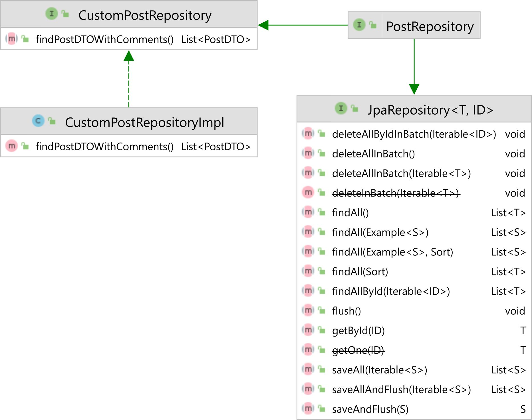Click the class icon beside CustomPostRepositoryImpl
The width and height of the screenshot is (532, 420).
click(38, 121)
